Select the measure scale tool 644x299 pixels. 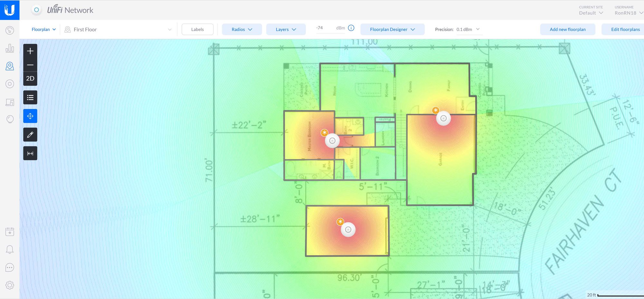point(30,154)
